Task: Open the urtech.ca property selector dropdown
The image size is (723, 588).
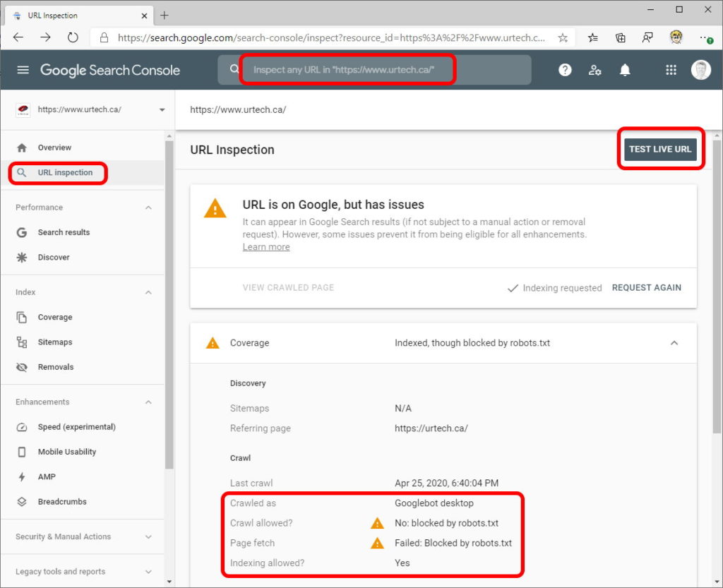Action: [x=161, y=110]
